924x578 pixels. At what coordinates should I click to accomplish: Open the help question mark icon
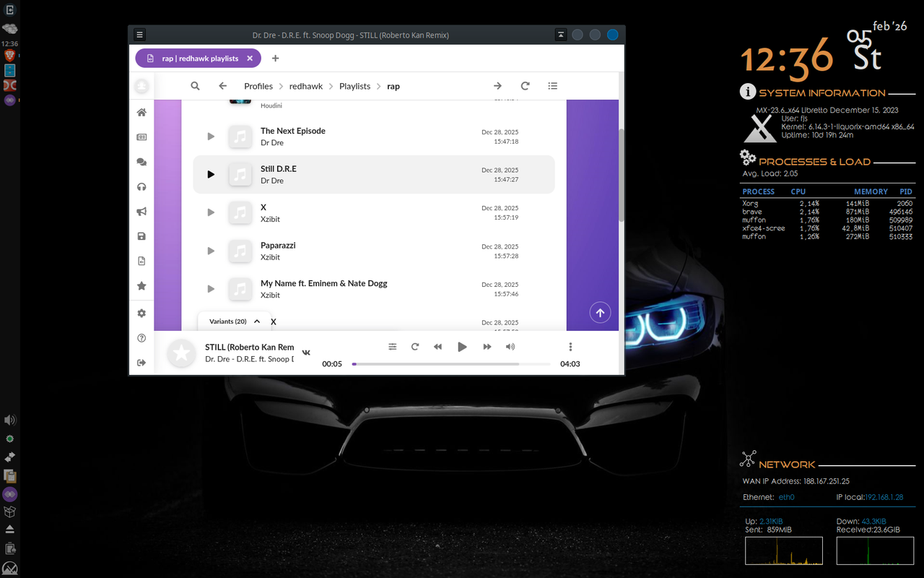(141, 338)
